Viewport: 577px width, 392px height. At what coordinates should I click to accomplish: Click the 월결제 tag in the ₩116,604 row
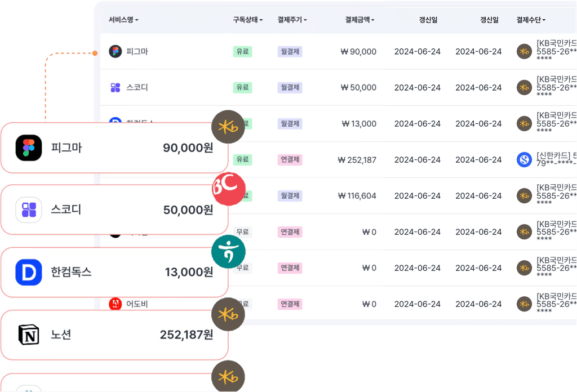coord(290,195)
